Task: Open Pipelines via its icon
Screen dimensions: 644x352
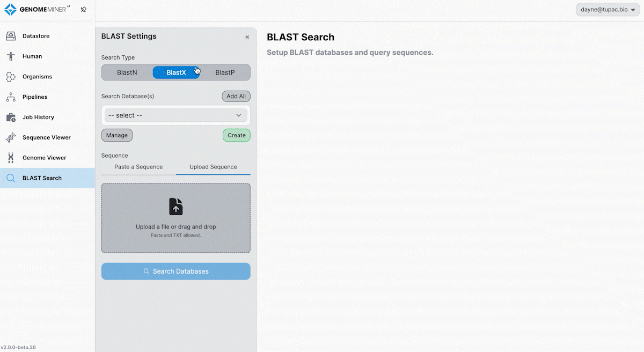Action: (x=11, y=97)
